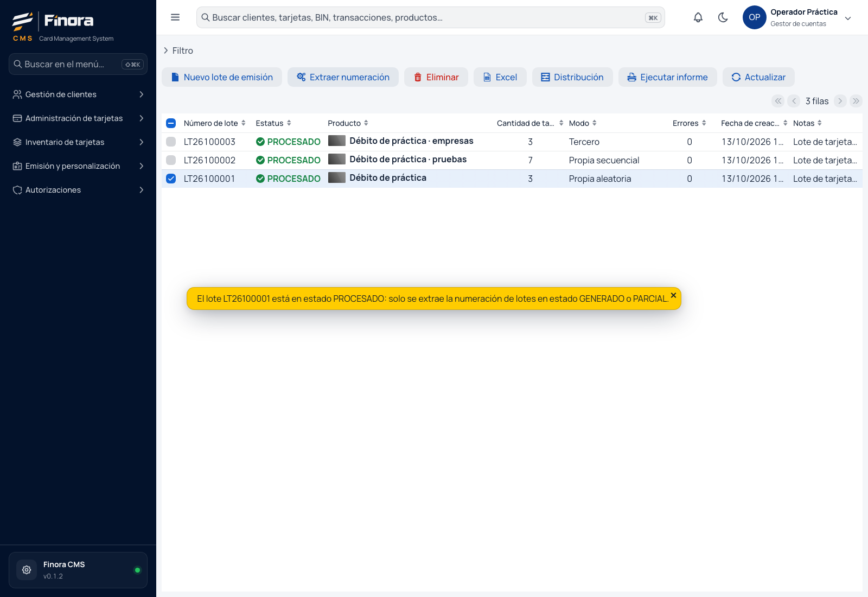
Task: Expand Emisión y personalización menu
Action: tap(78, 166)
